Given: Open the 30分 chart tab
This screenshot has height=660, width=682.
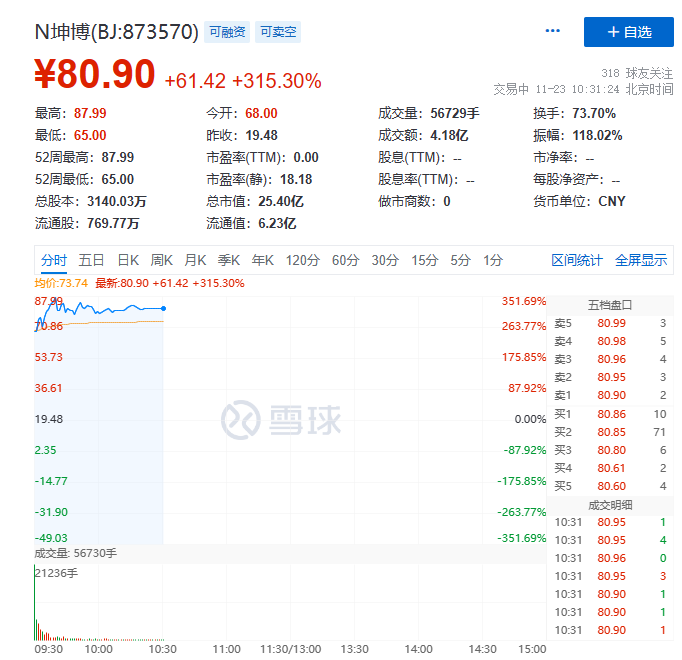Looking at the screenshot, I should pyautogui.click(x=385, y=260).
